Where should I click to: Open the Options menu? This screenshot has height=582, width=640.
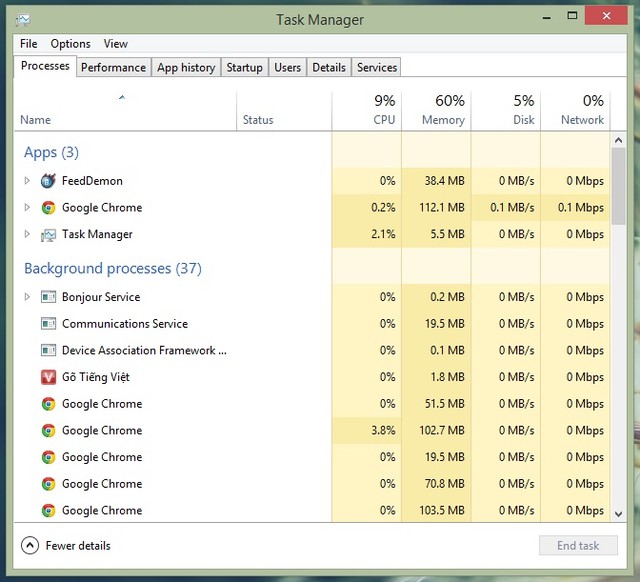pos(70,44)
